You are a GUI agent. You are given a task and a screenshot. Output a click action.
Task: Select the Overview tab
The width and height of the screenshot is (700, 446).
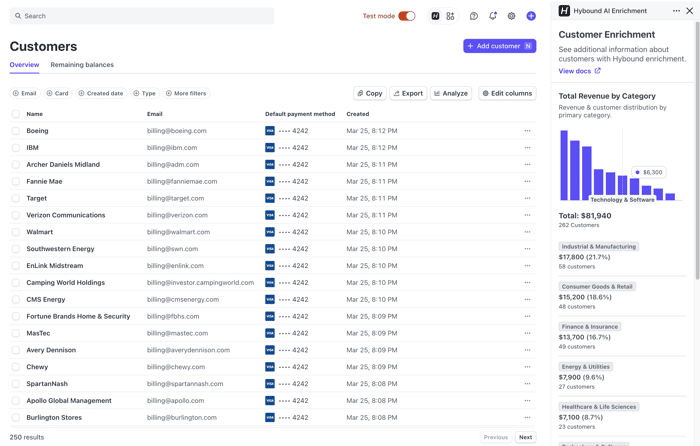click(x=25, y=65)
